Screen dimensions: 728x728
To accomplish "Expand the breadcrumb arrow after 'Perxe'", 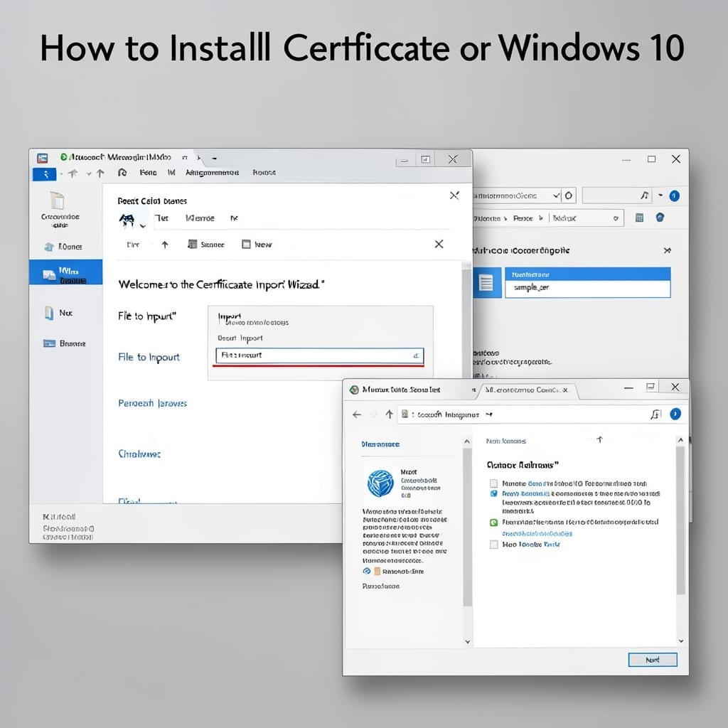I will 541,218.
